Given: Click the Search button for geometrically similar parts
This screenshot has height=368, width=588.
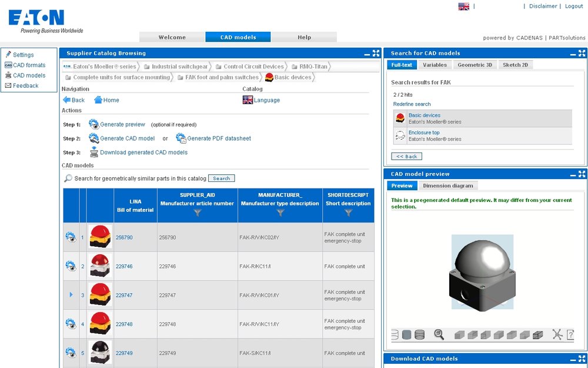Looking at the screenshot, I should pos(222,178).
